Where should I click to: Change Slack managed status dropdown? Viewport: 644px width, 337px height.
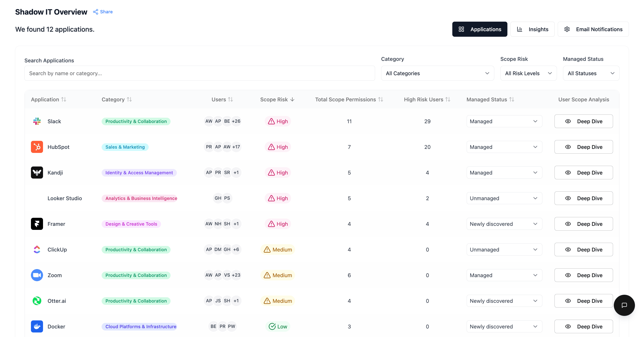click(x=504, y=121)
